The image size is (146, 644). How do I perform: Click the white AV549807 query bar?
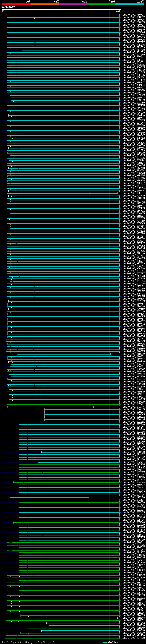[61, 10]
